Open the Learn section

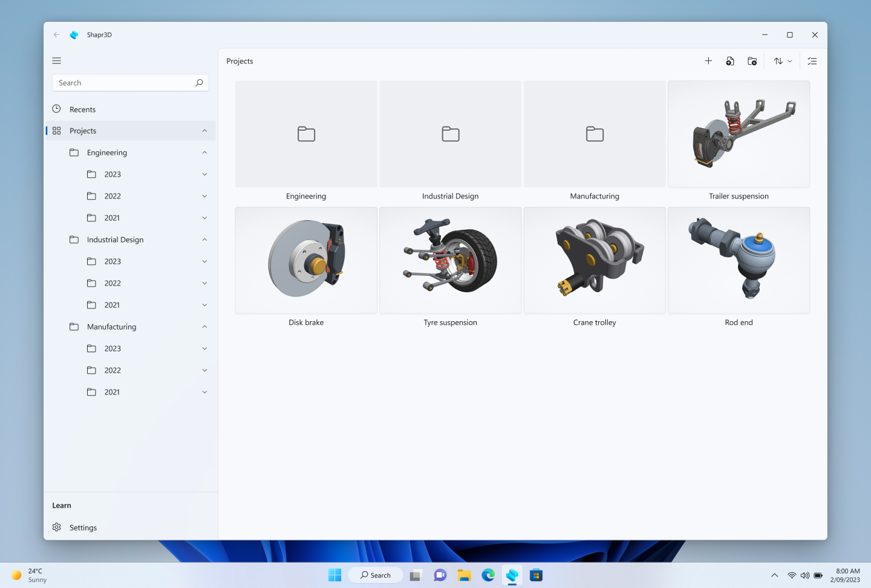click(61, 505)
